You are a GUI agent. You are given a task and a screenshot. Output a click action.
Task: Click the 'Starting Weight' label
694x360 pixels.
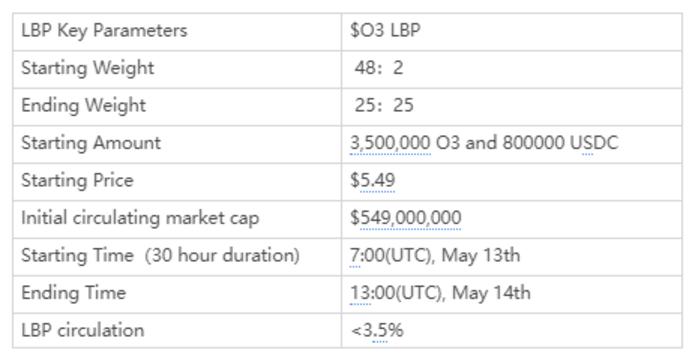[88, 68]
